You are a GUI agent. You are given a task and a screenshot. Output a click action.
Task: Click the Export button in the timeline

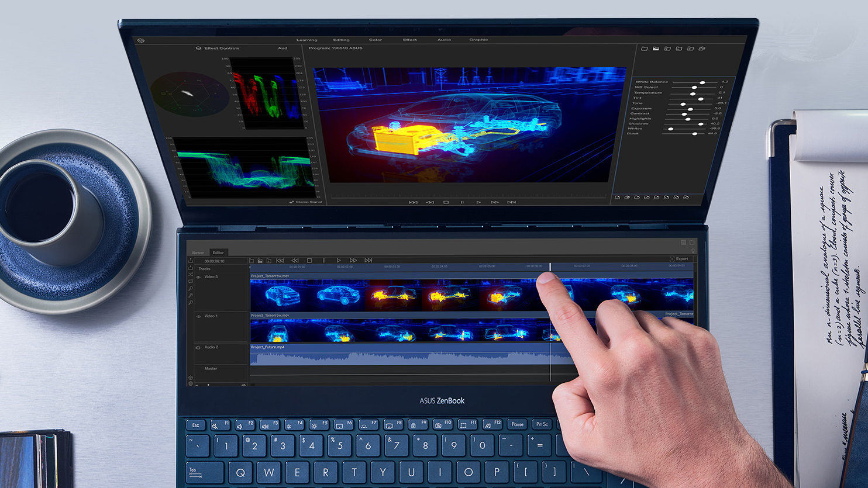click(679, 259)
